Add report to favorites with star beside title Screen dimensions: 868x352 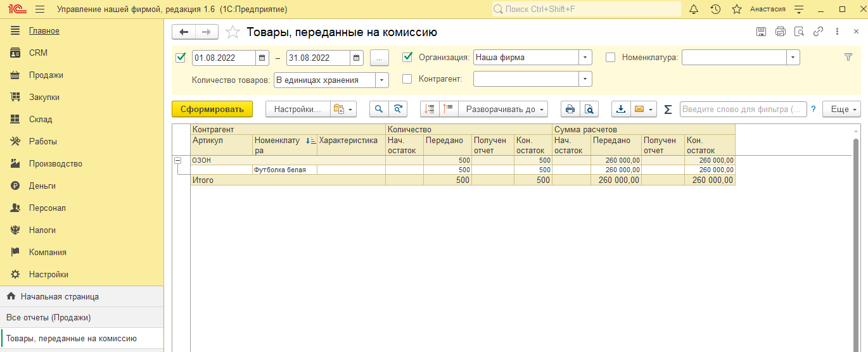[x=233, y=32]
